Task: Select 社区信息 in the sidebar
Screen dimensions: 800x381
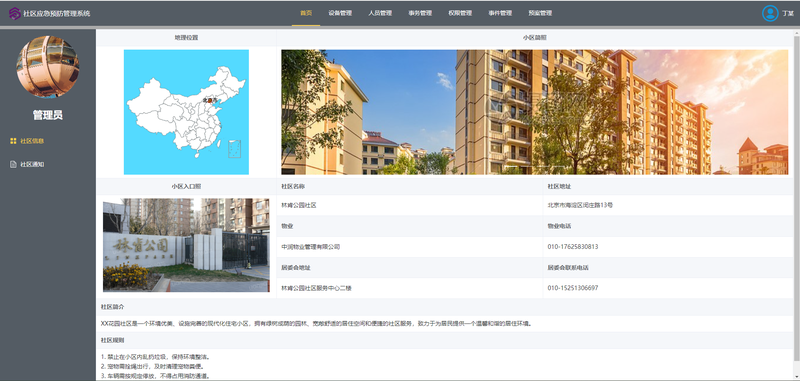Action: point(32,141)
